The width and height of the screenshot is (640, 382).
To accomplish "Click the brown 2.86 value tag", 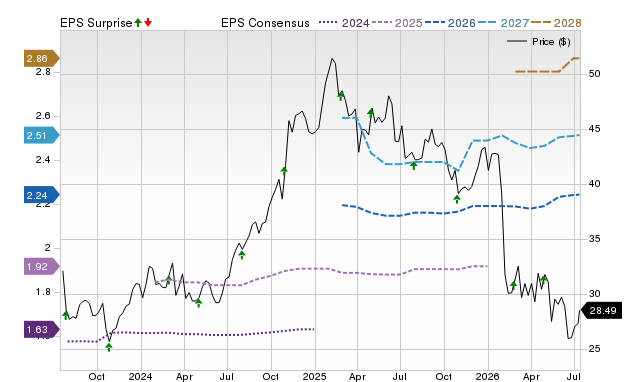I will pyautogui.click(x=41, y=58).
